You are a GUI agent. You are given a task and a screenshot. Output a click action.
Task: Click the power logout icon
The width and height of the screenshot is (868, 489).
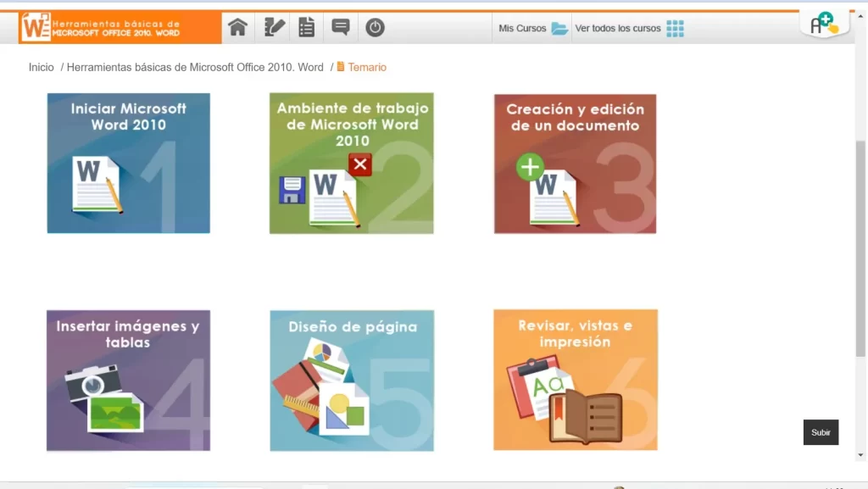pos(375,27)
